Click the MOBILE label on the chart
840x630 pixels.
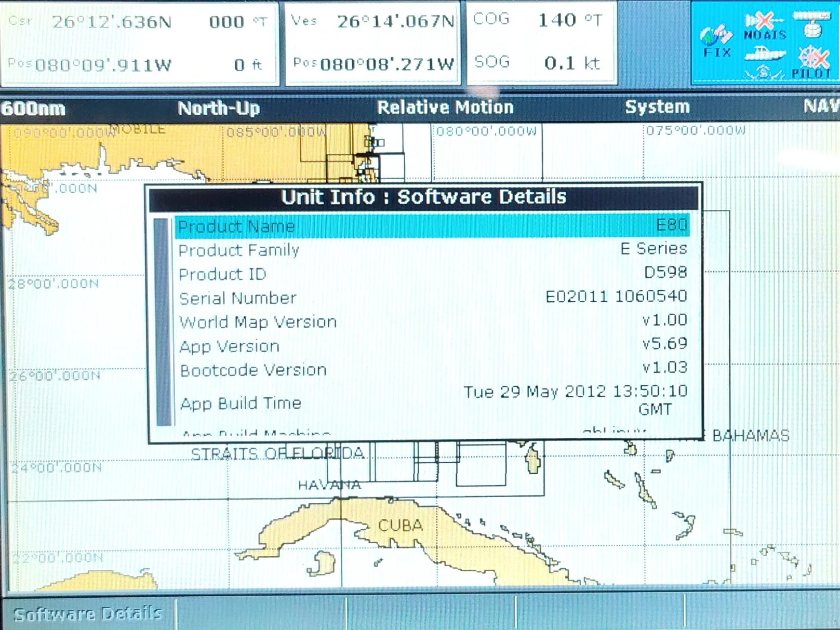[x=137, y=129]
